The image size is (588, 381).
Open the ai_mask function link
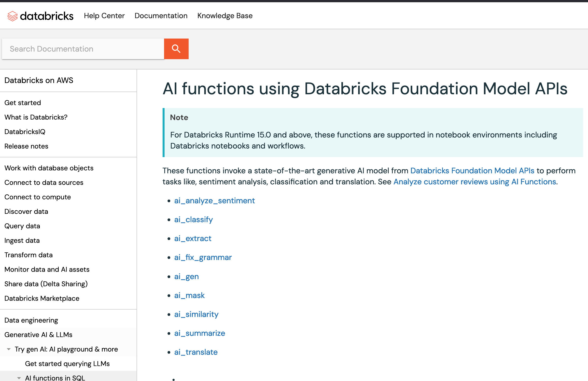point(189,295)
